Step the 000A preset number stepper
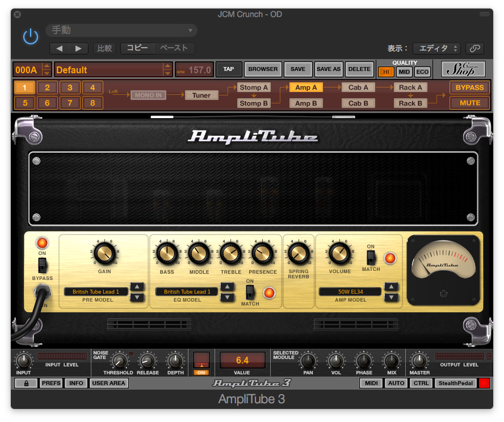Screen dimensions: 504x422 tap(47, 69)
